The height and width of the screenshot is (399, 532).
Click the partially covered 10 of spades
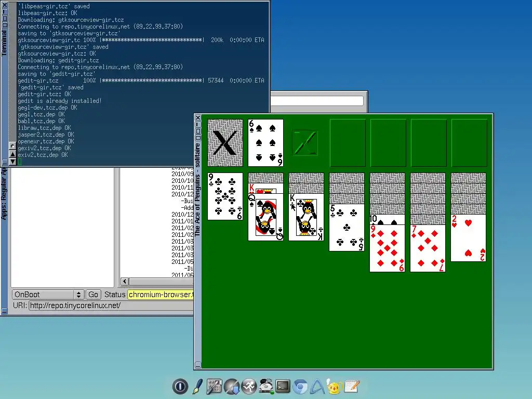(387, 219)
